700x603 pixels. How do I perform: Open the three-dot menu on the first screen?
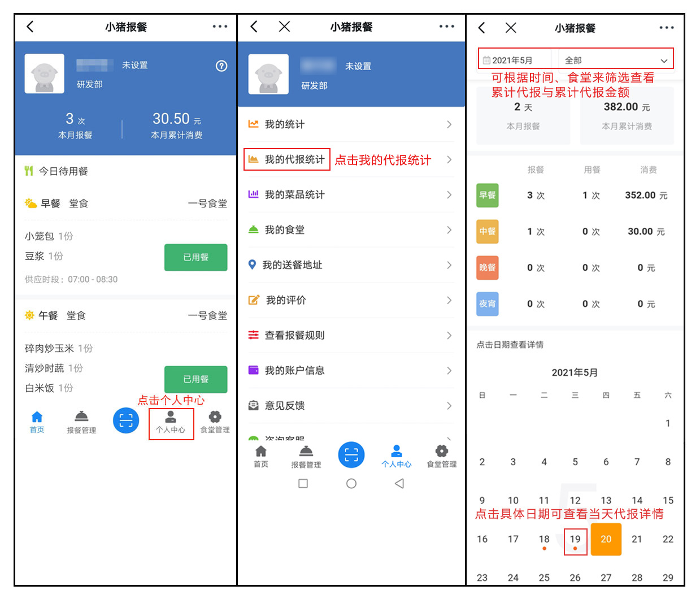pyautogui.click(x=220, y=27)
